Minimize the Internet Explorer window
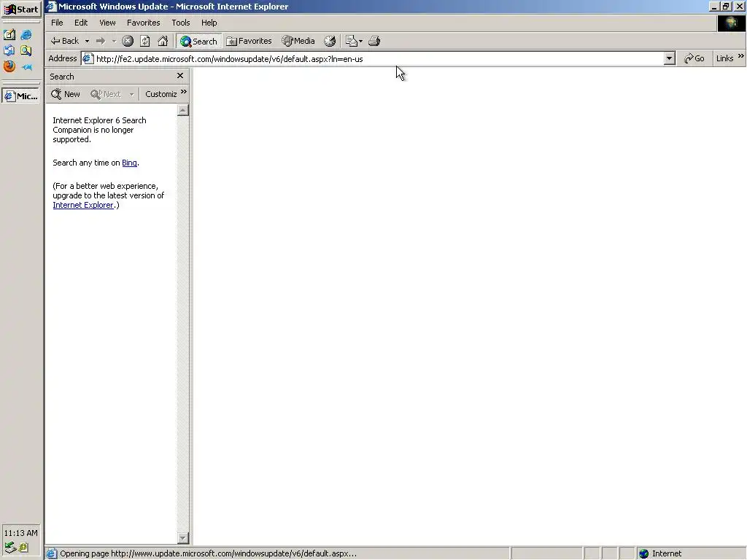The height and width of the screenshot is (560, 747). click(x=714, y=7)
